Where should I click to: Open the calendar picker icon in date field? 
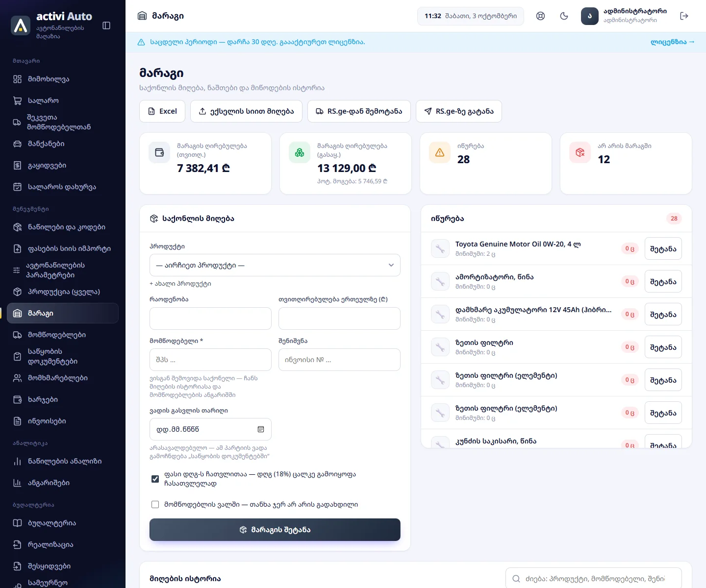pyautogui.click(x=261, y=429)
